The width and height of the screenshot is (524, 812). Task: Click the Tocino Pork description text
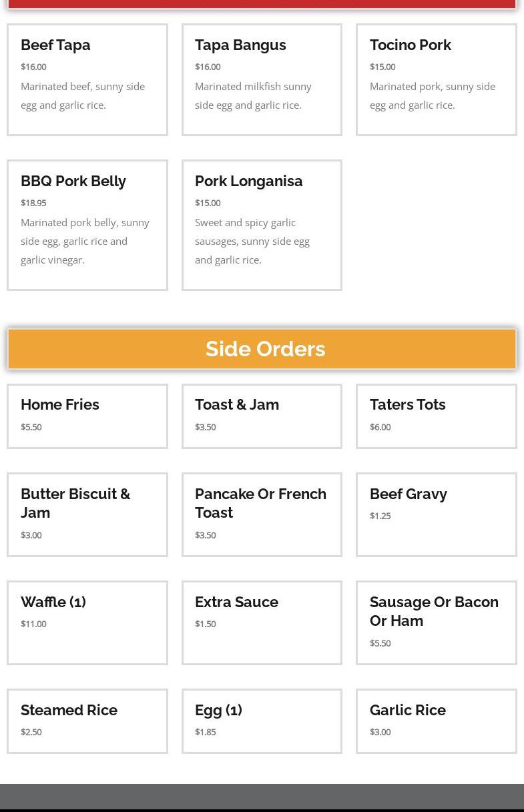[x=432, y=95]
